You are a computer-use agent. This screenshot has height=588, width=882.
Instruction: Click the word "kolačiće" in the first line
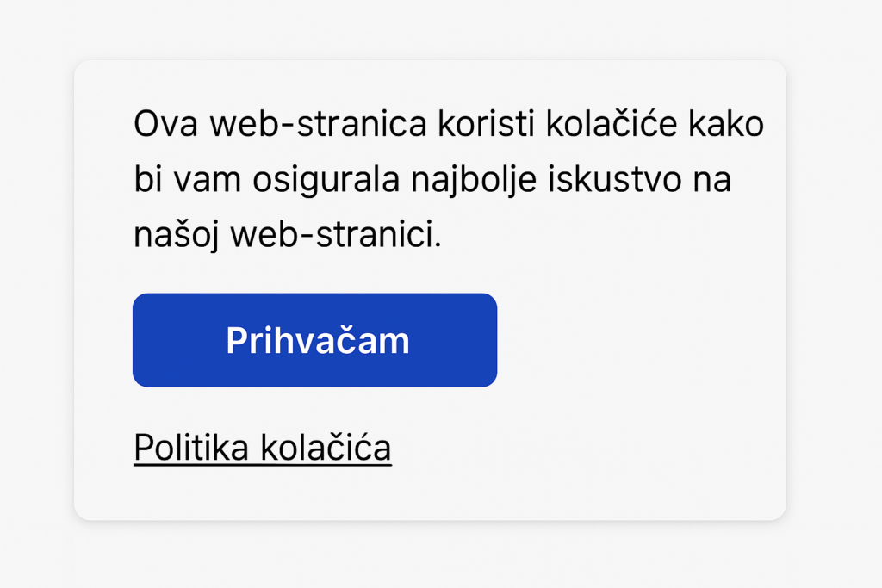tap(612, 124)
